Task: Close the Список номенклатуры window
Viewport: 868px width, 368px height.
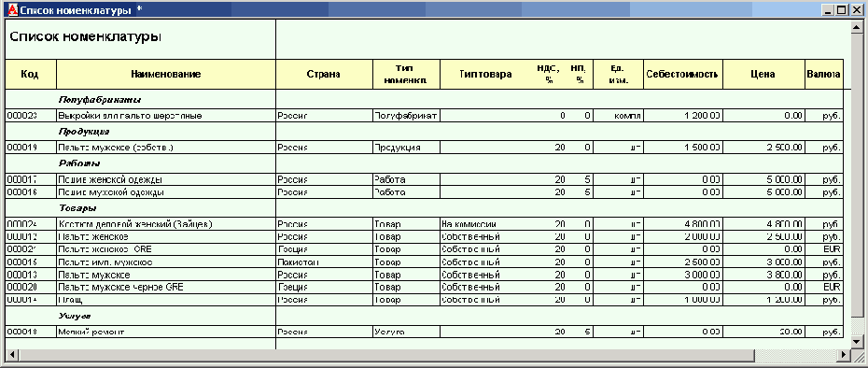Action: [857, 10]
